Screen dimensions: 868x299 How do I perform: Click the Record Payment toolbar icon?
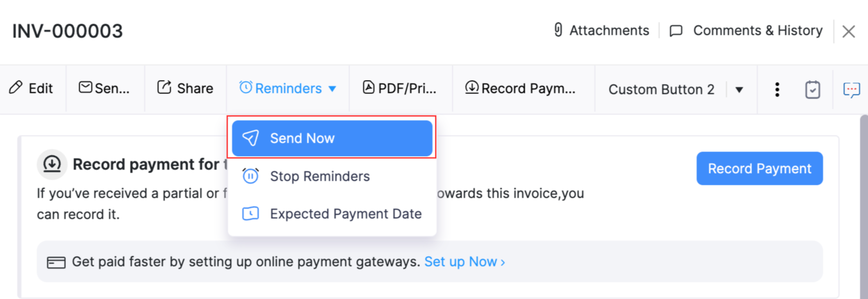coord(472,87)
